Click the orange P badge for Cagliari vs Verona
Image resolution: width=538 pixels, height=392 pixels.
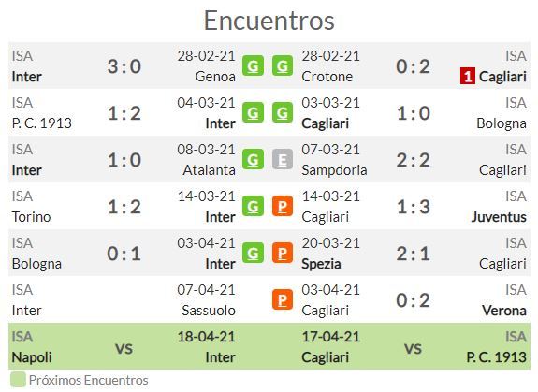[x=283, y=299]
